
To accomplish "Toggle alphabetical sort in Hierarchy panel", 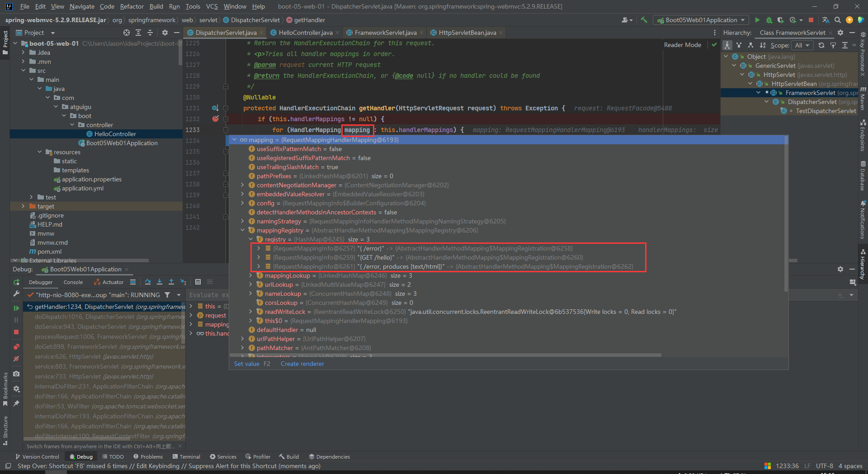I will [x=763, y=45].
